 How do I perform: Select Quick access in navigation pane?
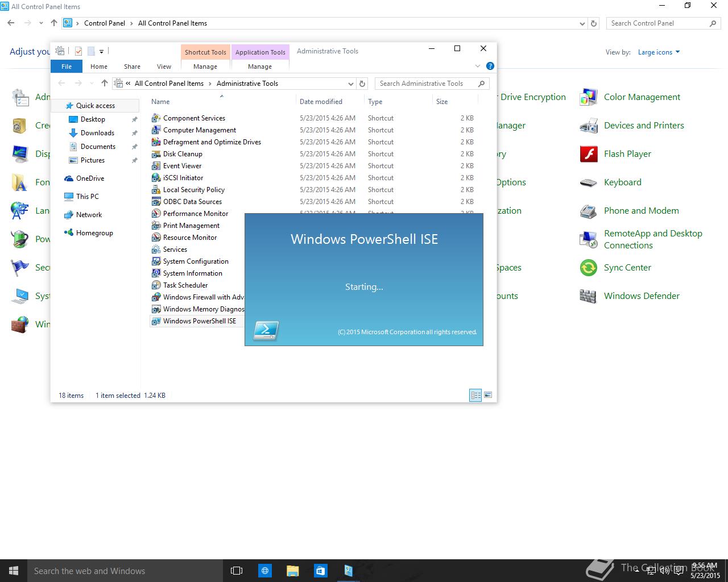95,106
